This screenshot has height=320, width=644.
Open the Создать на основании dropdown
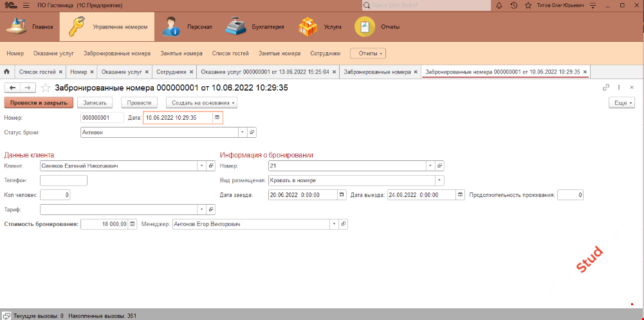coord(201,102)
